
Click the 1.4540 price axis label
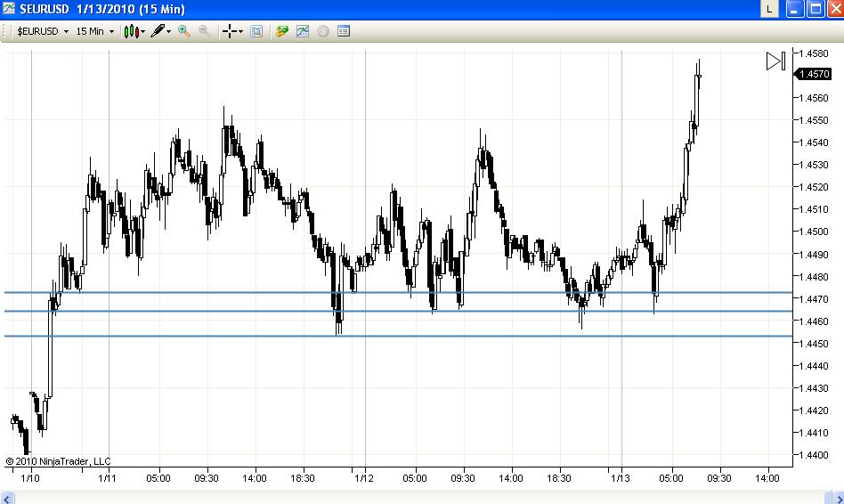click(x=814, y=142)
